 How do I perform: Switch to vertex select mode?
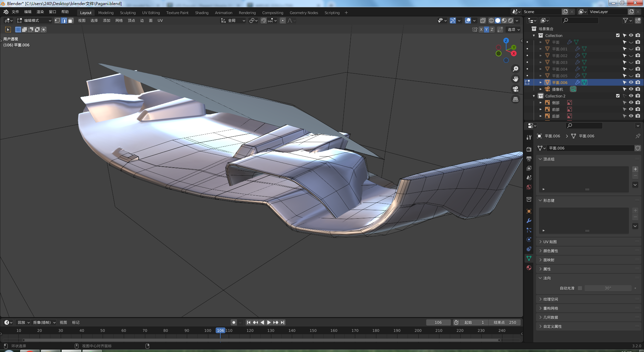coord(57,20)
